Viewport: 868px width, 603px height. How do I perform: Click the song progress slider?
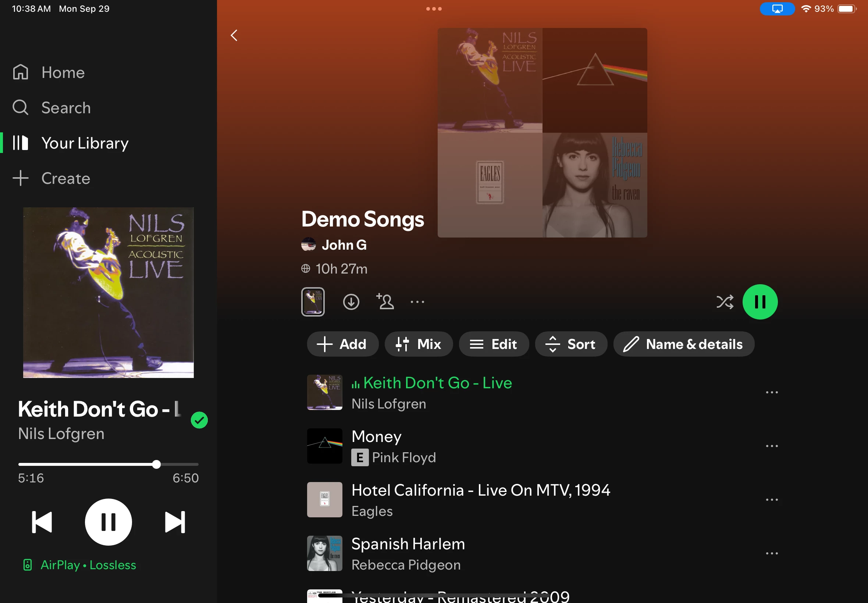108,464
